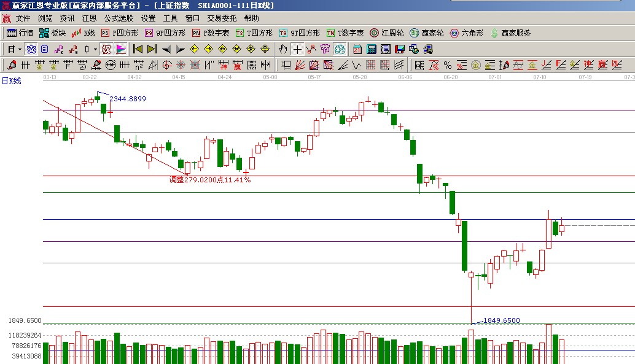Jump to first bar arrow icon
The width and height of the screenshot is (635, 364).
click(x=138, y=49)
